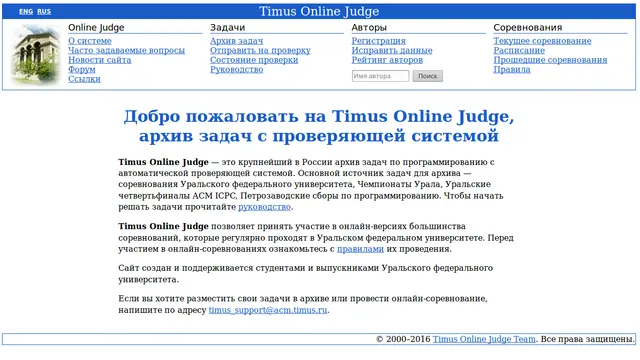Focus the 'Имя автора' search field

380,76
